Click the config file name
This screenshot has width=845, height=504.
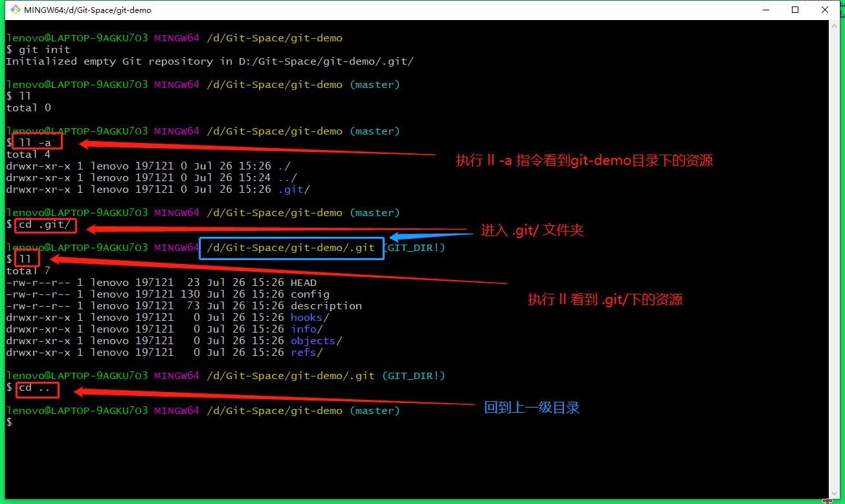310,294
